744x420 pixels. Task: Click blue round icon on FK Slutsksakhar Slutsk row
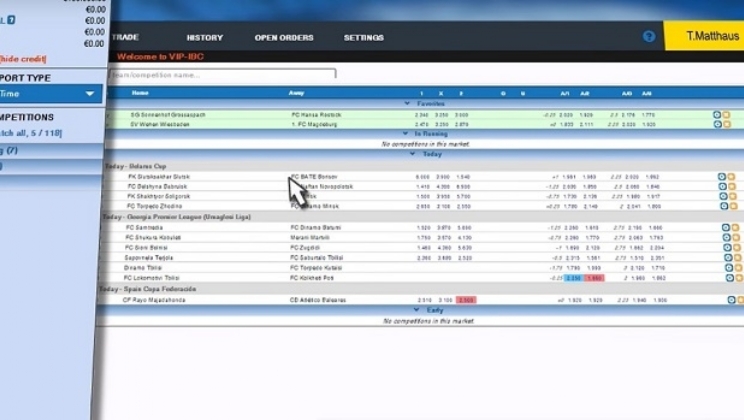(x=722, y=177)
